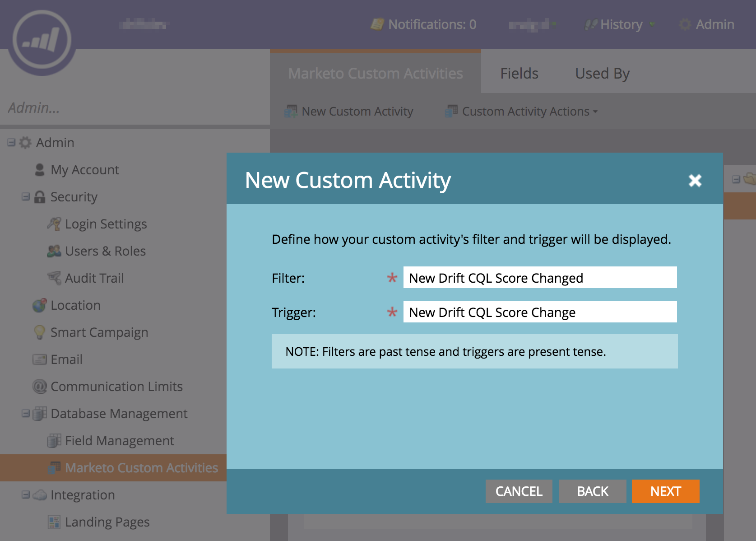Screen dimensions: 756x541
Task: Select Audit Trail in the tree
Action: coord(94,278)
